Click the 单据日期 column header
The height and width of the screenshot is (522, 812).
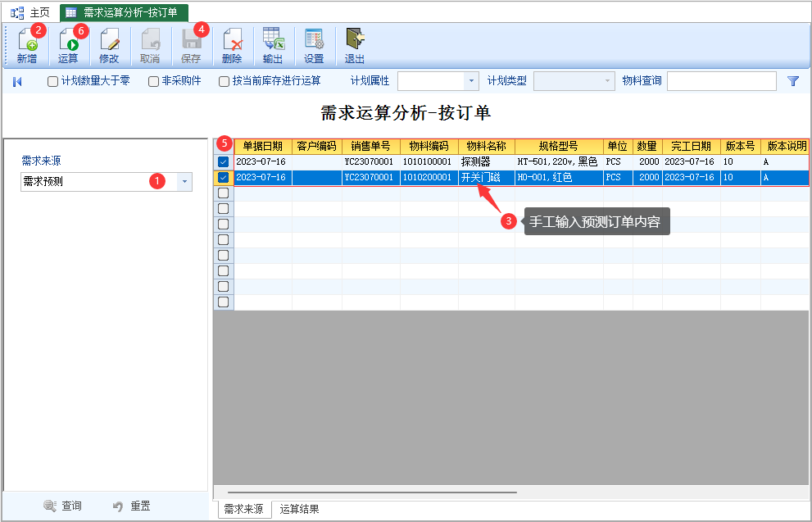click(x=263, y=147)
